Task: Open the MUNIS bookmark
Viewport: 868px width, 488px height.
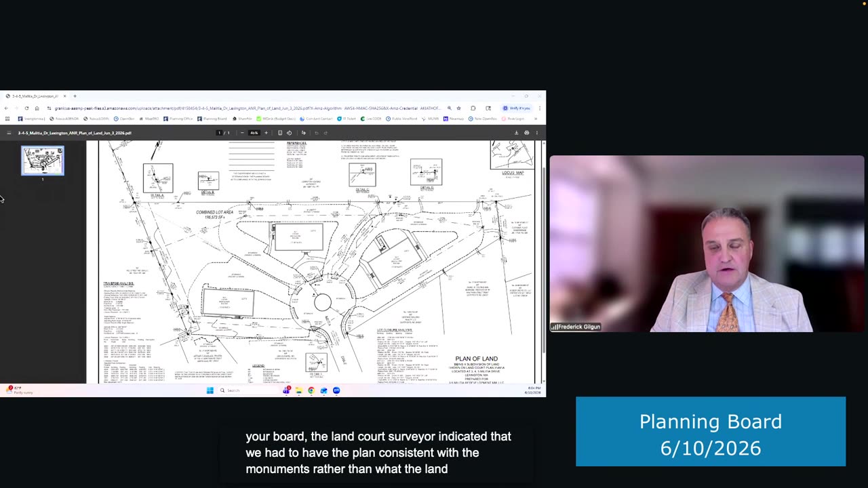Action: (x=429, y=119)
